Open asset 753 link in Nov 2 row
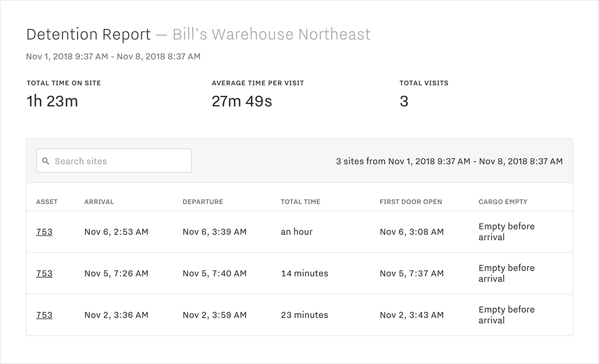Viewport: 599px width, 364px height. 44,315
